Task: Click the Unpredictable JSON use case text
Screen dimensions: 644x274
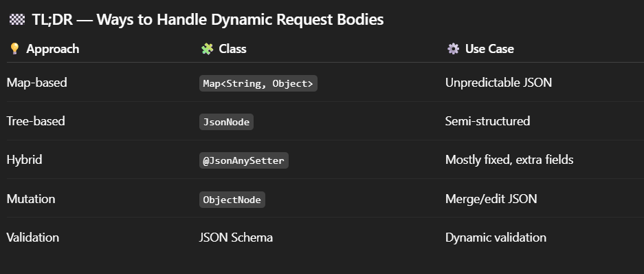Action: (498, 83)
